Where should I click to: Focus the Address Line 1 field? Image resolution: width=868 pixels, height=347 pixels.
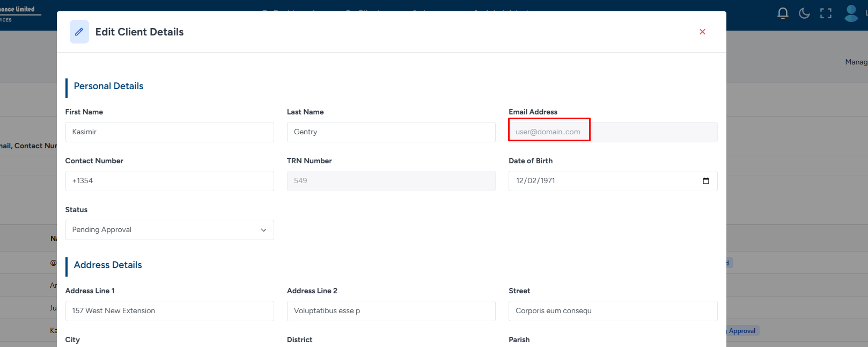170,311
